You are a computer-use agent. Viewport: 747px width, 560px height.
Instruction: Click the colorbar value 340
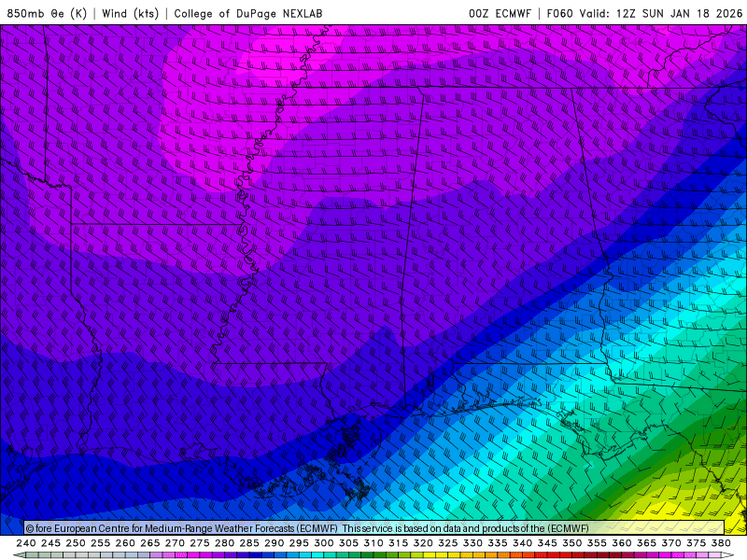pyautogui.click(x=522, y=543)
